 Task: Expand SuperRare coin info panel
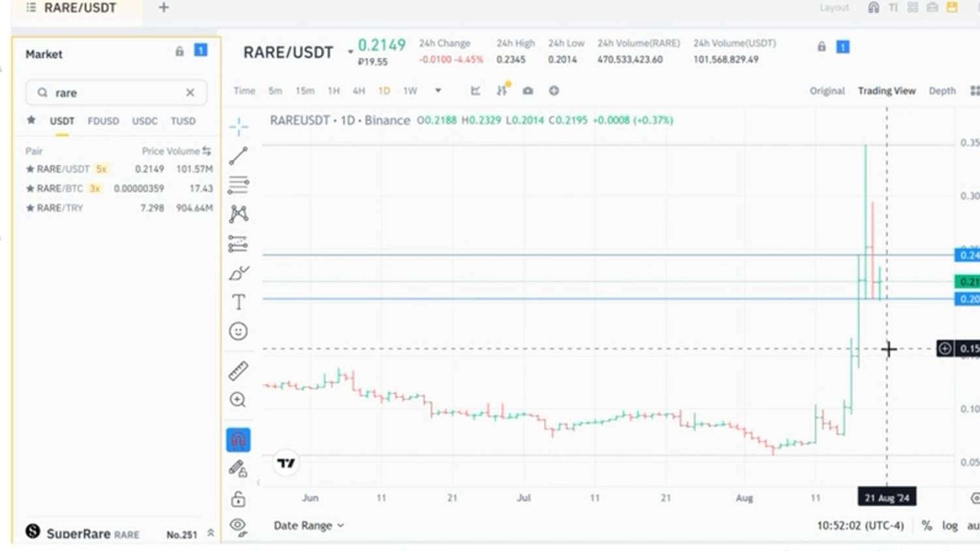pyautogui.click(x=211, y=533)
